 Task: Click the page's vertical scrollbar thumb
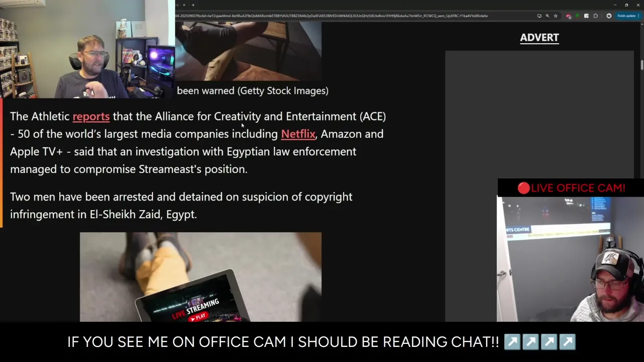[642, 65]
